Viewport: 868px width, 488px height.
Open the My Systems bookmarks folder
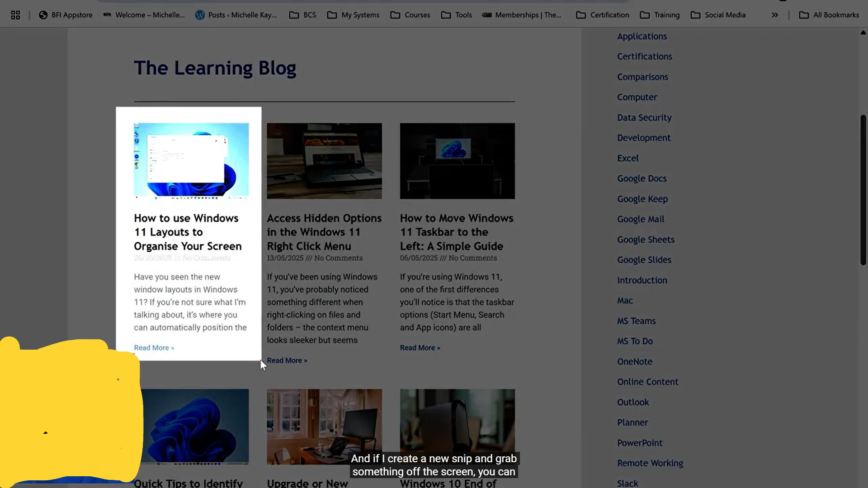pyautogui.click(x=354, y=15)
